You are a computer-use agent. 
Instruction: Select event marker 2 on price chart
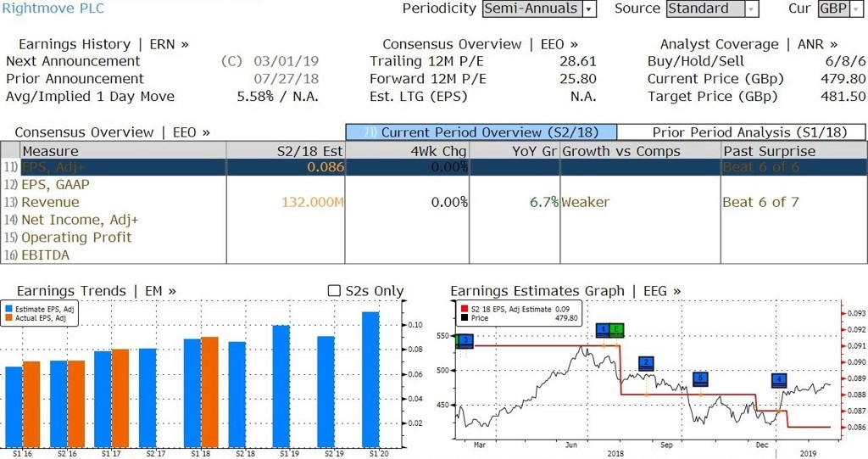click(646, 363)
